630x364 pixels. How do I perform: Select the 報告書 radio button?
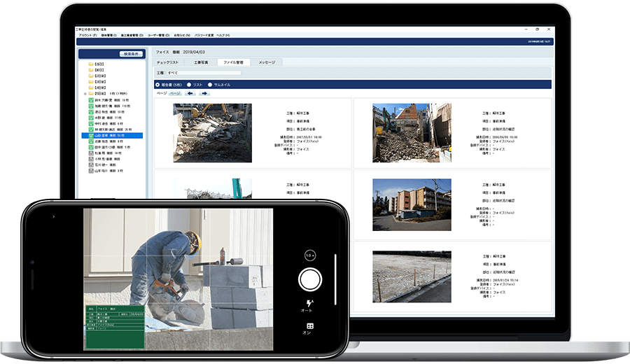pos(158,84)
